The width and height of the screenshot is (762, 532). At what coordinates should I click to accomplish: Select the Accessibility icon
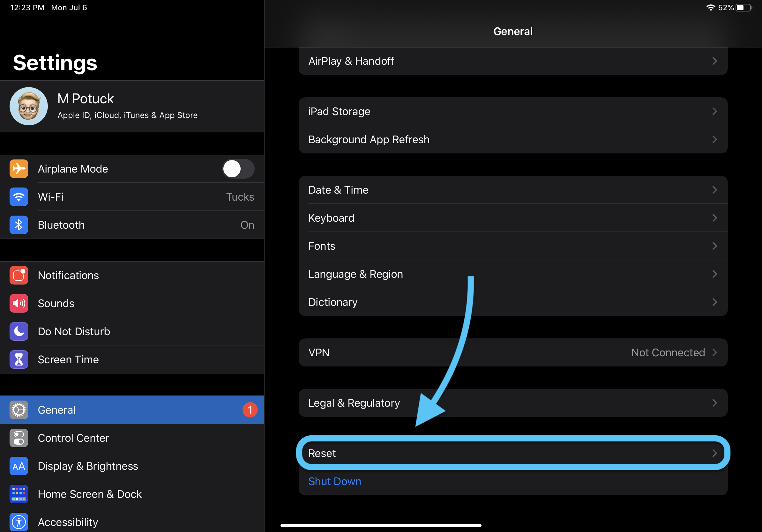coord(19,522)
